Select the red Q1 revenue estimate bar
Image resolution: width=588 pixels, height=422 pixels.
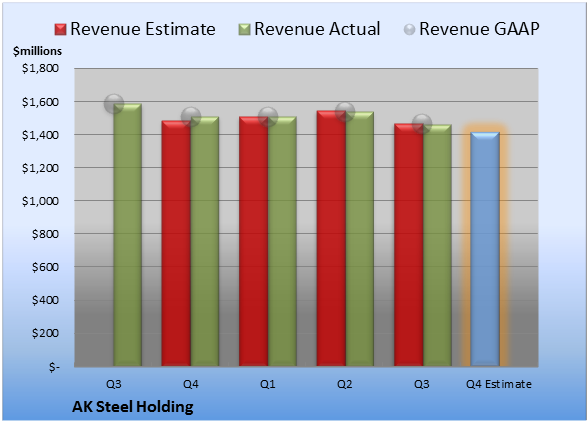(254, 241)
